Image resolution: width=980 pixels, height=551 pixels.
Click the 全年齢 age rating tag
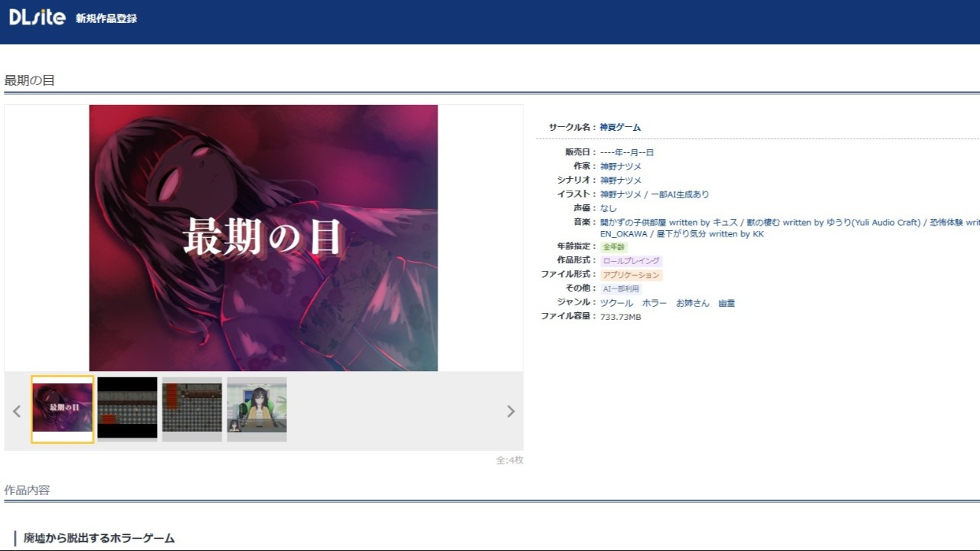614,247
